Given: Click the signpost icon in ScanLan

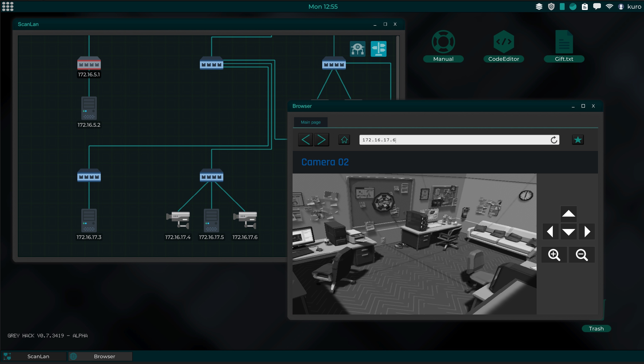Looking at the screenshot, I should (x=378, y=49).
